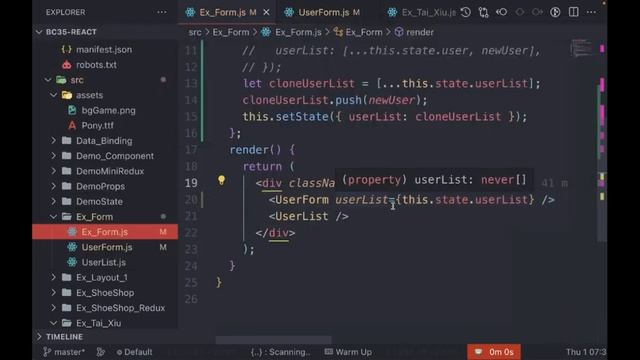Open UserList.js in the explorer tree
Image resolution: width=640 pixels, height=360 pixels.
point(104,262)
